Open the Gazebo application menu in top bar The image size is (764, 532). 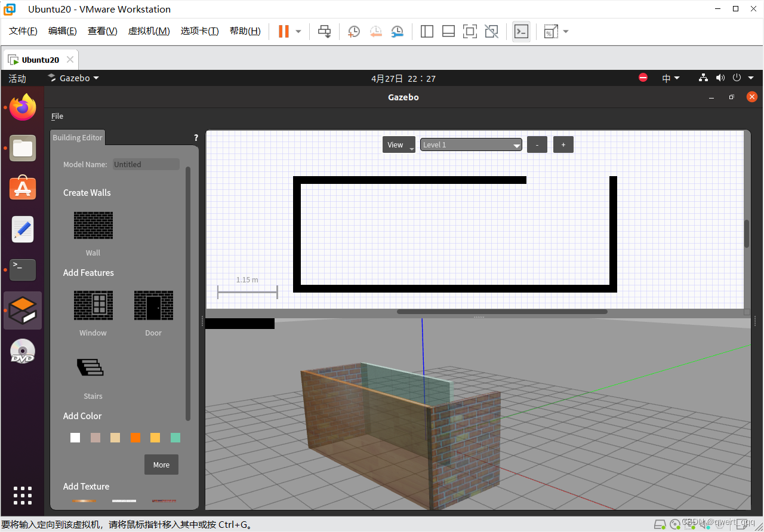pos(73,78)
